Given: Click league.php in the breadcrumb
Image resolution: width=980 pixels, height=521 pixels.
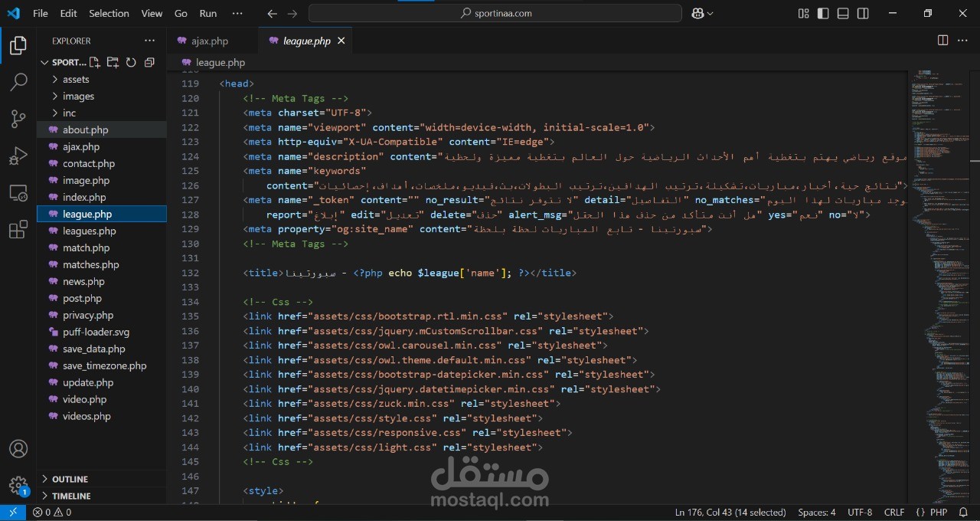Looking at the screenshot, I should coord(220,62).
